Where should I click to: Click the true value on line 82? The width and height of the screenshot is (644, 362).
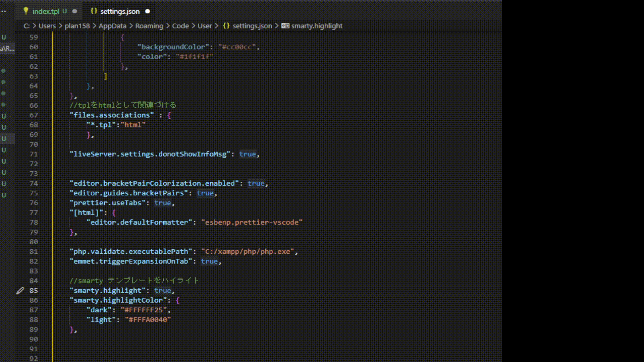(x=209, y=261)
